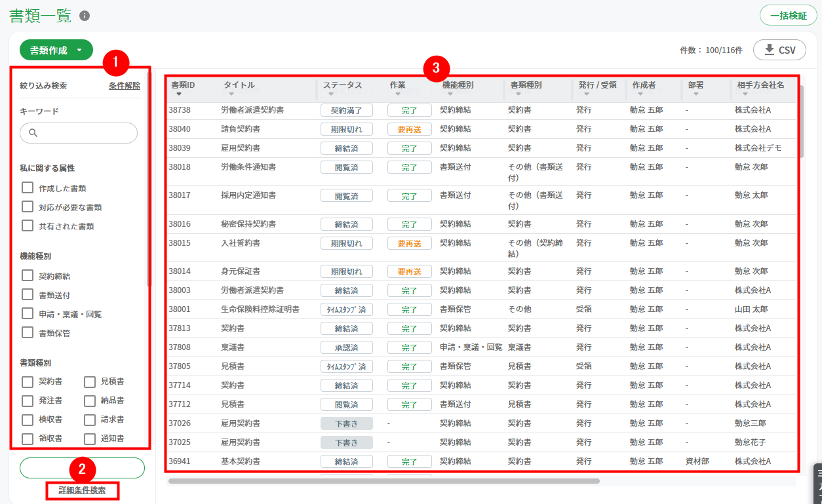The image size is (822, 504).
Task: Click 株式会社デモ counterparty cell
Action: 758,148
